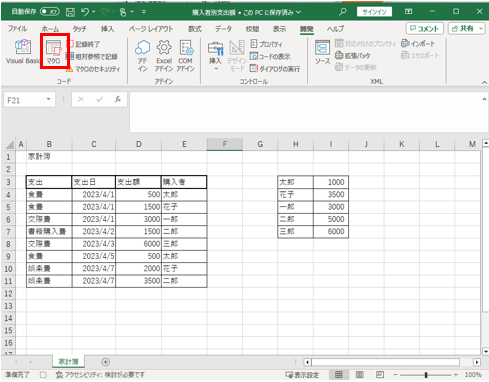The width and height of the screenshot is (489, 382).
Task: Select cell showing 2023/4/5
Action: coord(94,256)
